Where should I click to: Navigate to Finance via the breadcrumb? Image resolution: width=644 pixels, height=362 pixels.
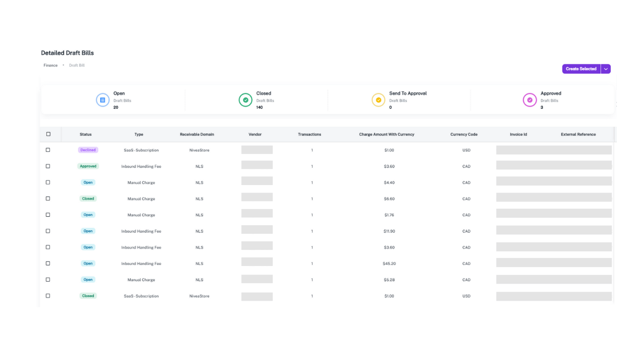(50, 65)
